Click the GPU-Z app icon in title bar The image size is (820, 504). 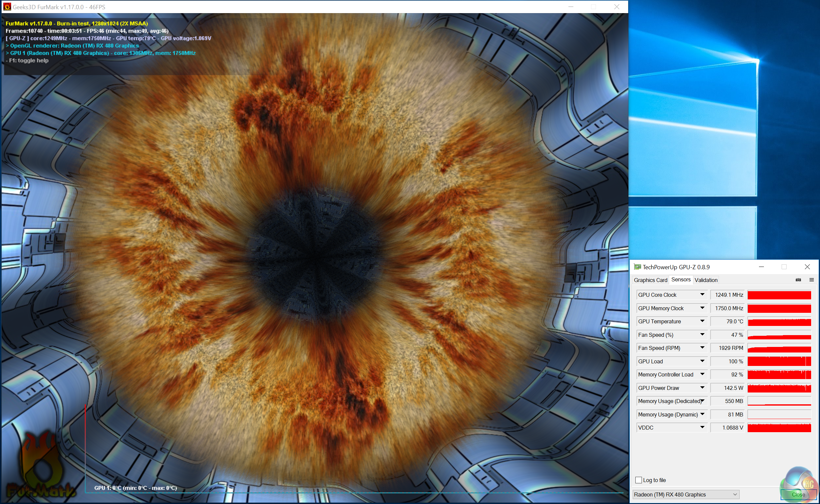tap(637, 267)
